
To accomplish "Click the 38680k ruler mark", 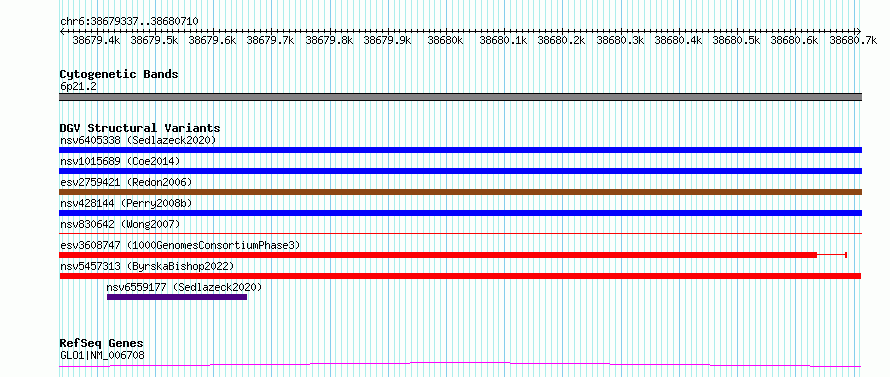I will (x=446, y=40).
